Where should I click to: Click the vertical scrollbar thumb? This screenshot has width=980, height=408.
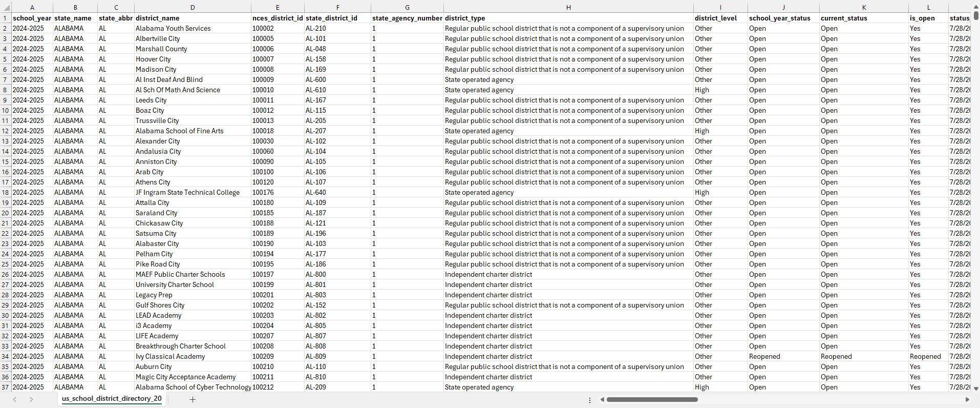(976, 15)
